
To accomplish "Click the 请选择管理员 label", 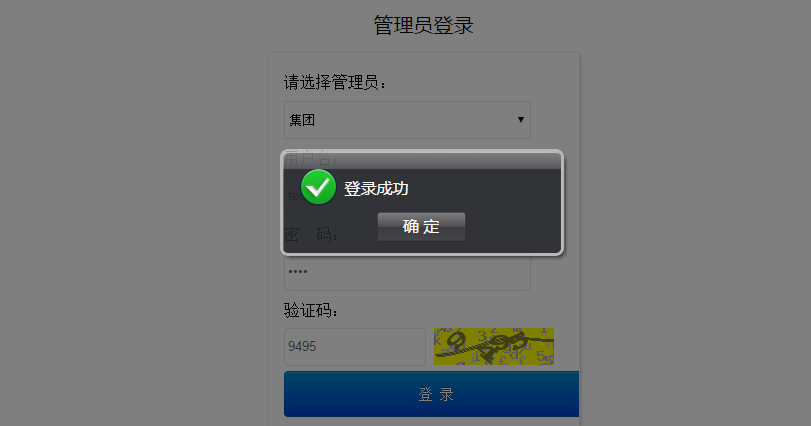I will 335,82.
